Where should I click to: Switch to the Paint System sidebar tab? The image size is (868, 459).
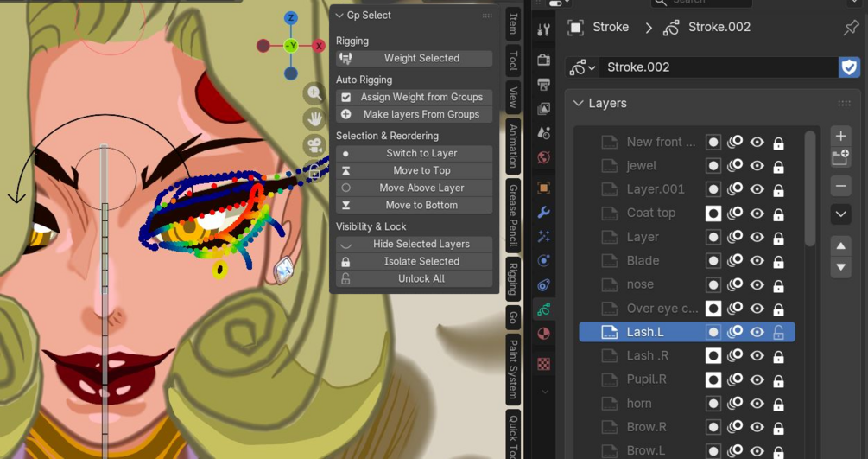point(513,368)
